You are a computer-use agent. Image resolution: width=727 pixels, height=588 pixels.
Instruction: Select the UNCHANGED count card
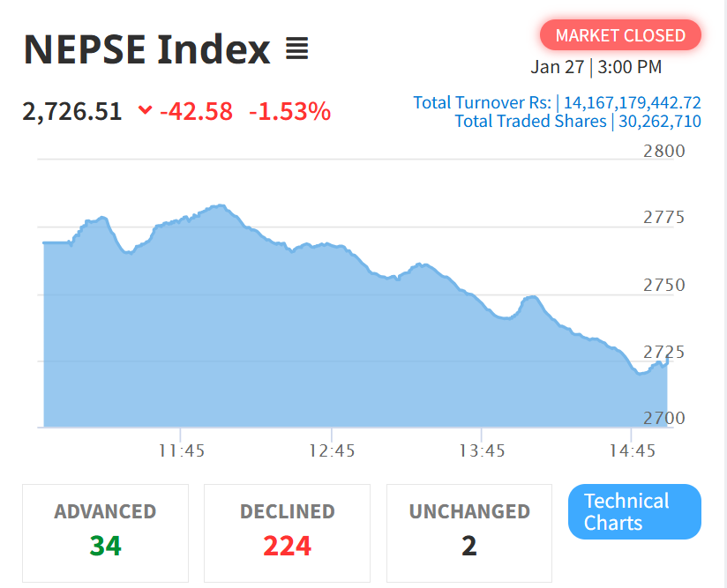coord(468,532)
